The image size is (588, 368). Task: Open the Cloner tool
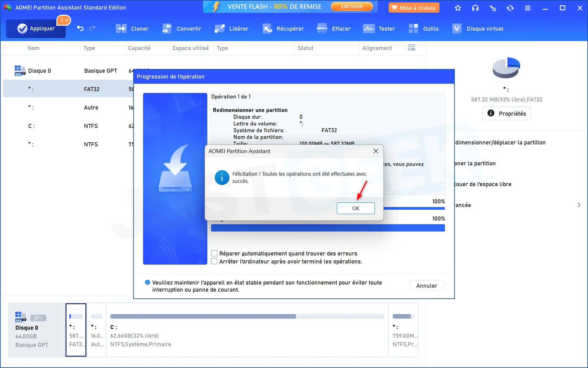[132, 29]
